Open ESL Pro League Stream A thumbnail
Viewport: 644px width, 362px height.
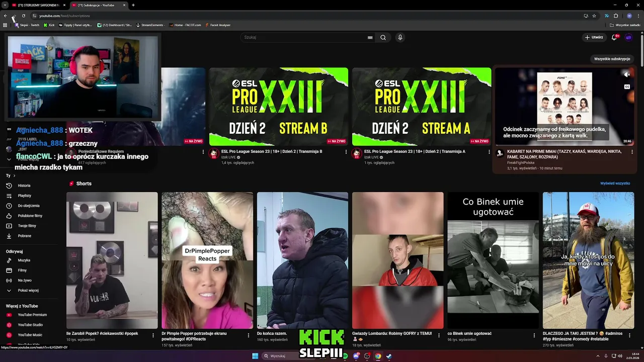[x=422, y=107]
